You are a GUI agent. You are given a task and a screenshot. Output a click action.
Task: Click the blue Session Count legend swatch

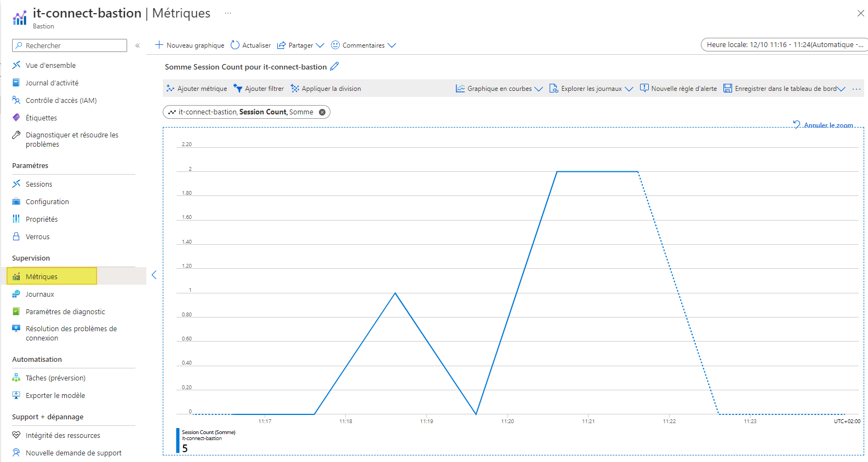point(178,441)
